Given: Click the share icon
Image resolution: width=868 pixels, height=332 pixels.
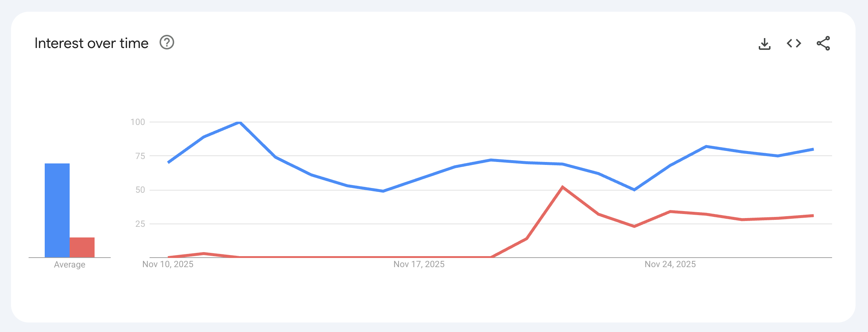Looking at the screenshot, I should (x=823, y=43).
